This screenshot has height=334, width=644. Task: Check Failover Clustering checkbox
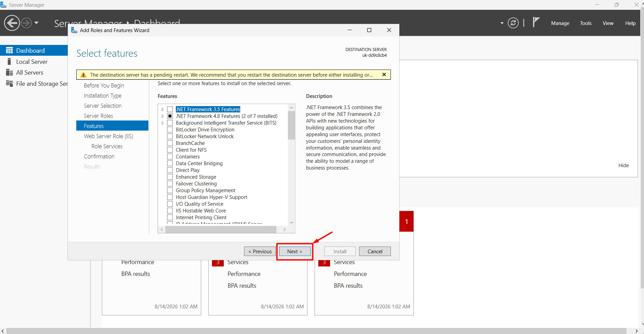170,184
